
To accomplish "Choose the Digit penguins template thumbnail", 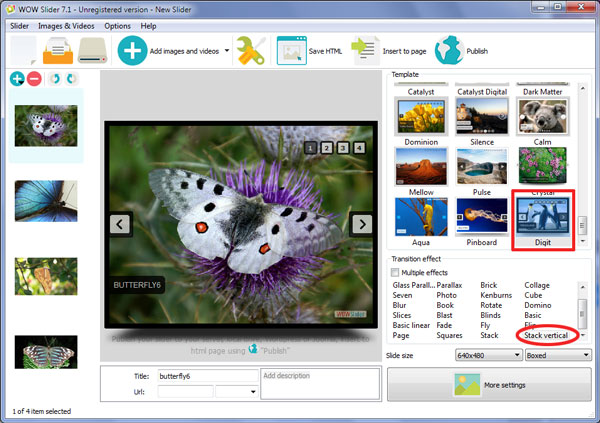I will coord(543,216).
